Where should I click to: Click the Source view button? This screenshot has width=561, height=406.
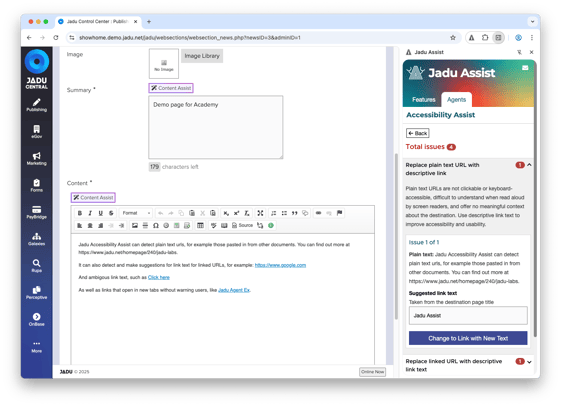click(243, 226)
